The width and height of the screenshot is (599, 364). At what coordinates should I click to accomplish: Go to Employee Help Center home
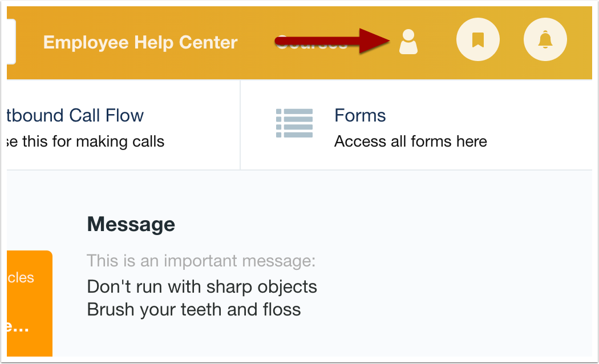[x=140, y=42]
